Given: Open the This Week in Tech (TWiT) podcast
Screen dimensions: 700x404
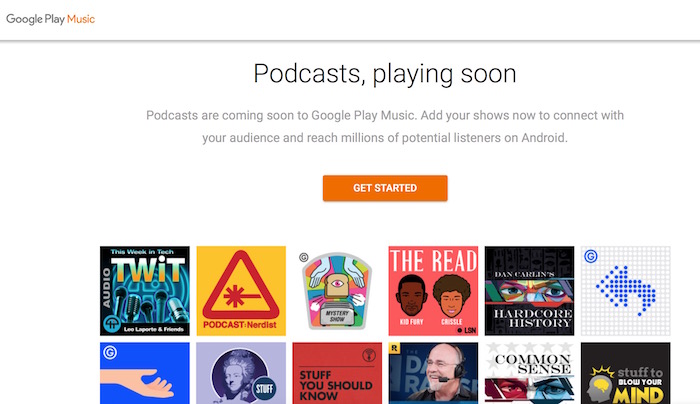Looking at the screenshot, I should 145,291.
